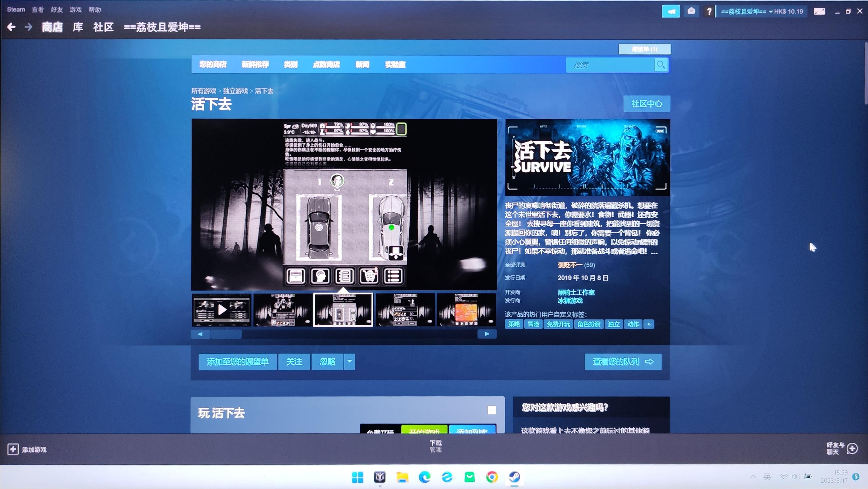This screenshot has height=489, width=868.
Task: Select the orange map screenshot thumbnail
Action: [x=466, y=309]
